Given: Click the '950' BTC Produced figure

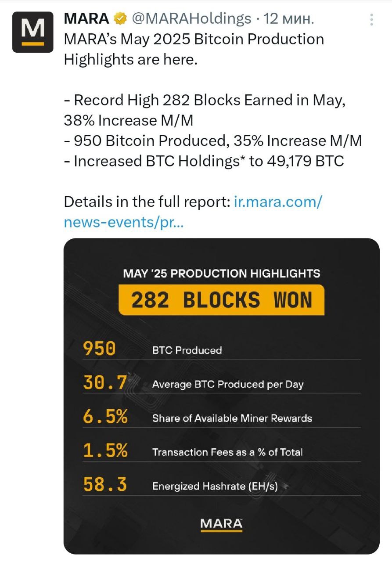Looking at the screenshot, I should (100, 349).
